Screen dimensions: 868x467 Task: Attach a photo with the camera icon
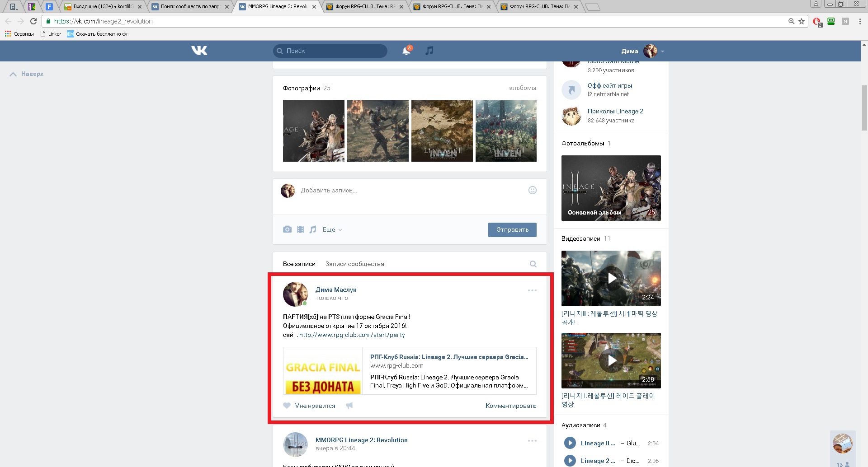tap(287, 229)
